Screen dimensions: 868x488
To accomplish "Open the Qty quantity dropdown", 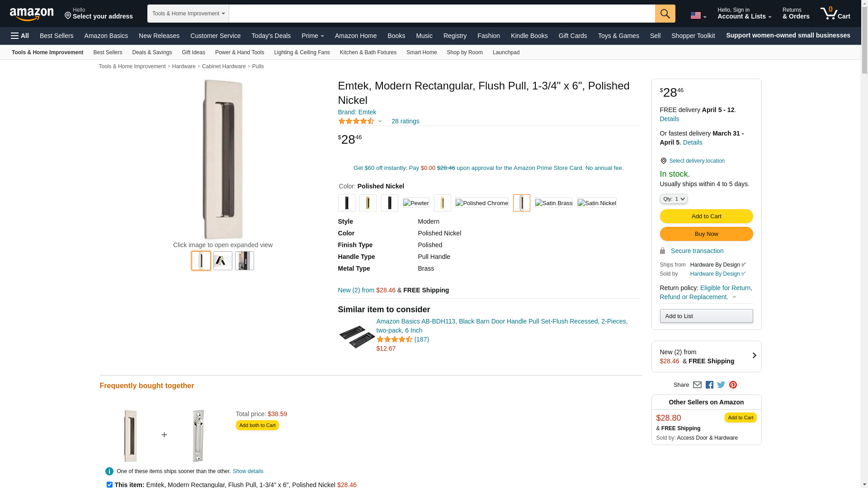I will tap(673, 199).
